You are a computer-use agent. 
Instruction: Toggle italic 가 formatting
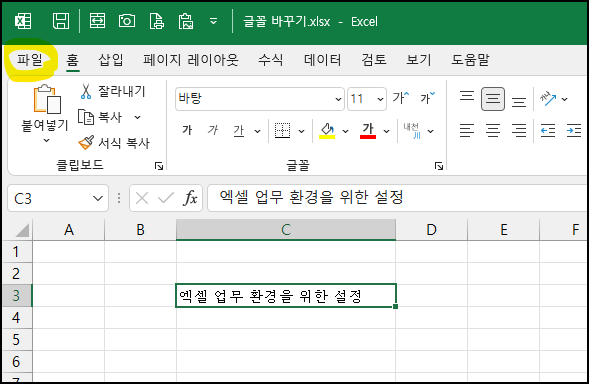click(213, 130)
